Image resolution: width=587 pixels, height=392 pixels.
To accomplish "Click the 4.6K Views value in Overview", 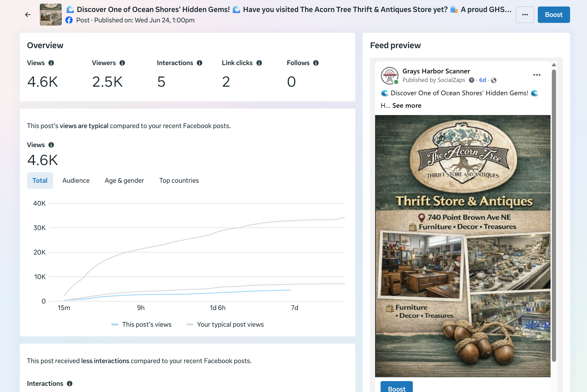I will (x=43, y=82).
